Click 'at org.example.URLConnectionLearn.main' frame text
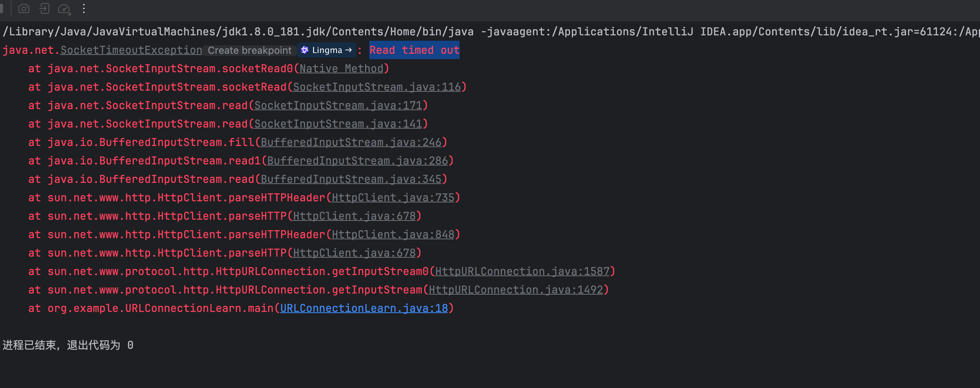The height and width of the screenshot is (388, 980). click(151, 308)
